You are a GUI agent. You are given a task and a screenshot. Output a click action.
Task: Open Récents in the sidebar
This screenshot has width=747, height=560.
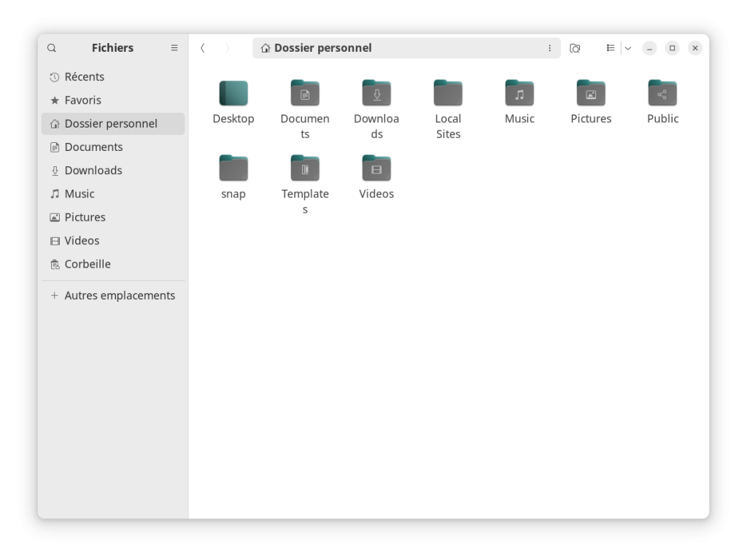pos(84,77)
